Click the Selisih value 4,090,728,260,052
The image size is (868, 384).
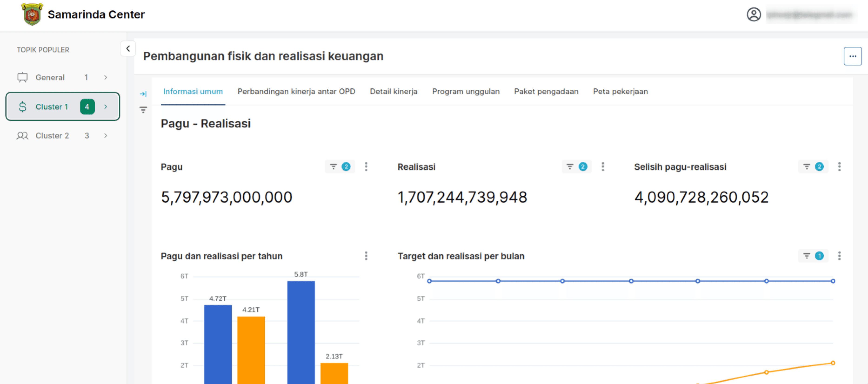click(x=701, y=197)
